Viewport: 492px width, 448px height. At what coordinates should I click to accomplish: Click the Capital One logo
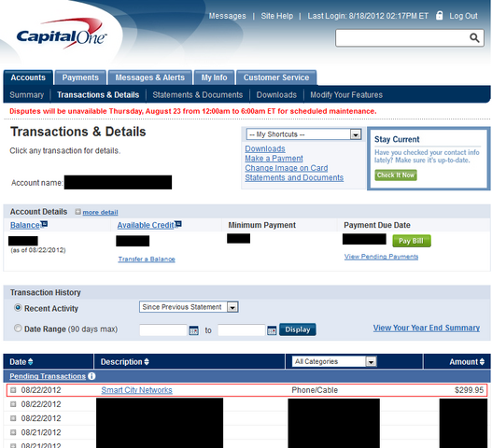tap(62, 34)
